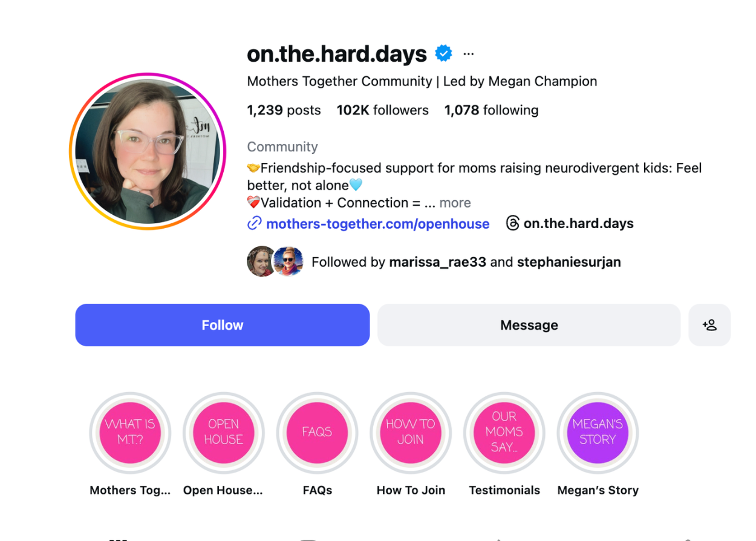Viewport: 756px width, 541px height.
Task: View the 1,078 following list
Action: pos(492,110)
